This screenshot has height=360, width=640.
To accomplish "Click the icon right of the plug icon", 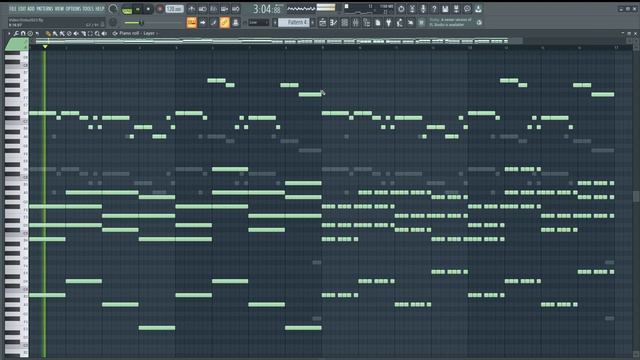I will [x=400, y=23].
